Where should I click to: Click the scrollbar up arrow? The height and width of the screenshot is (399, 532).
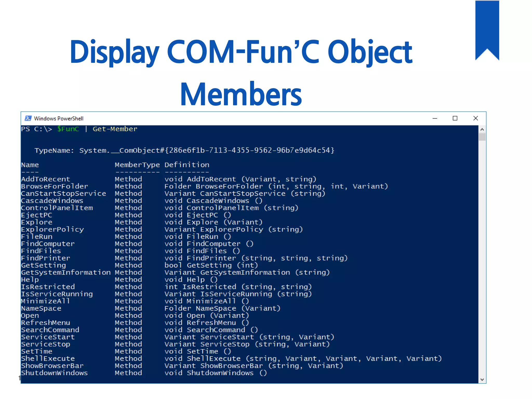coord(482,129)
